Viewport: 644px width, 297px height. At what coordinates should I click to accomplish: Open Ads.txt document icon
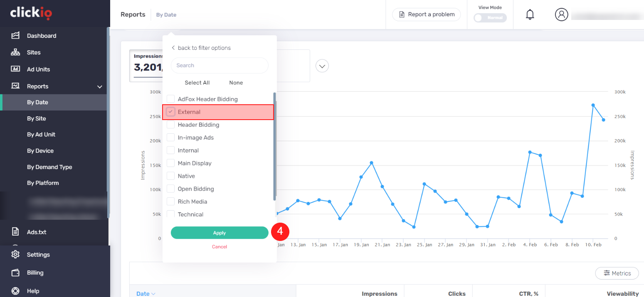click(15, 232)
